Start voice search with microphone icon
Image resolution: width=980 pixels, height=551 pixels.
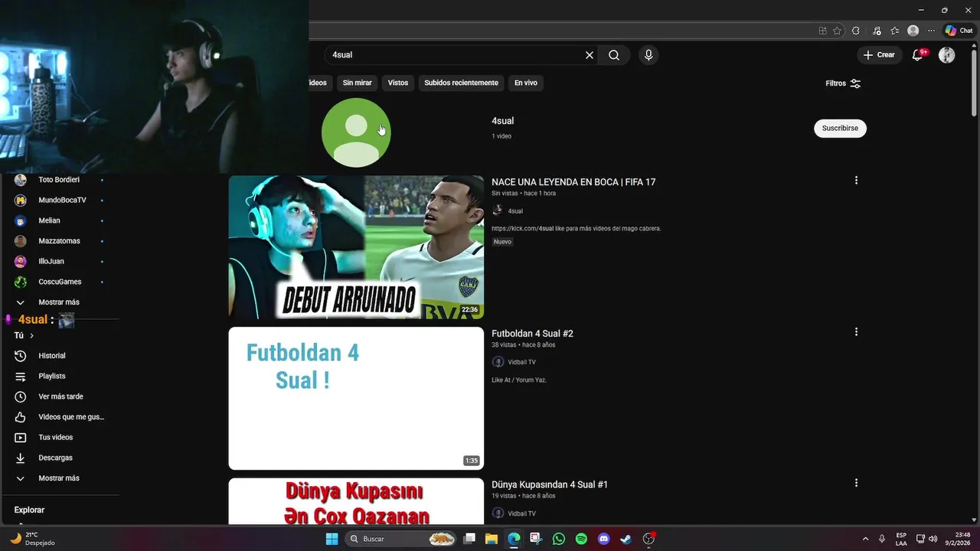point(648,55)
